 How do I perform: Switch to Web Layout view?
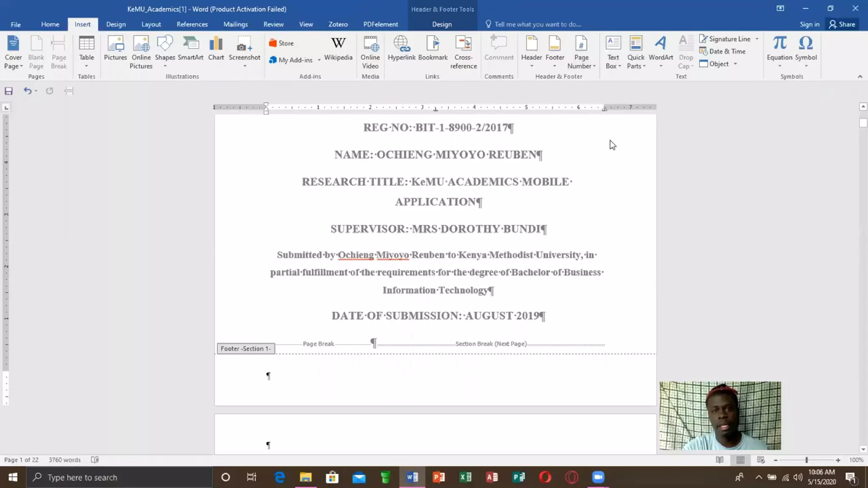pyautogui.click(x=761, y=460)
